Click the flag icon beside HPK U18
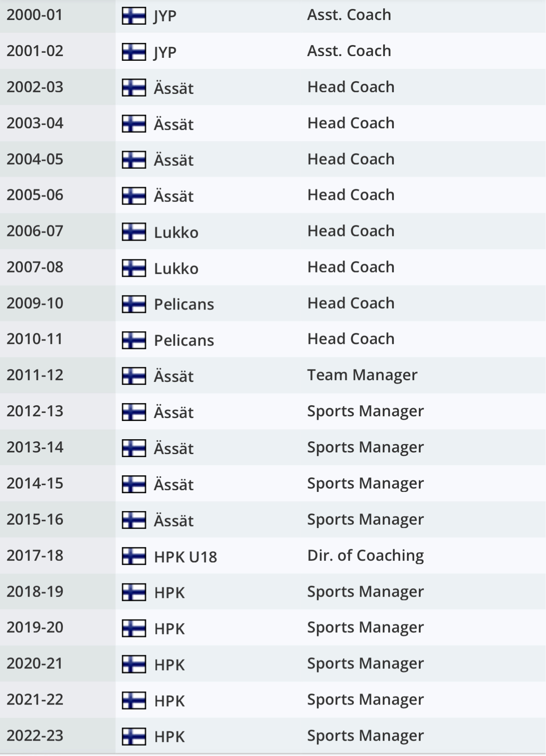This screenshot has height=756, width=546. (134, 556)
